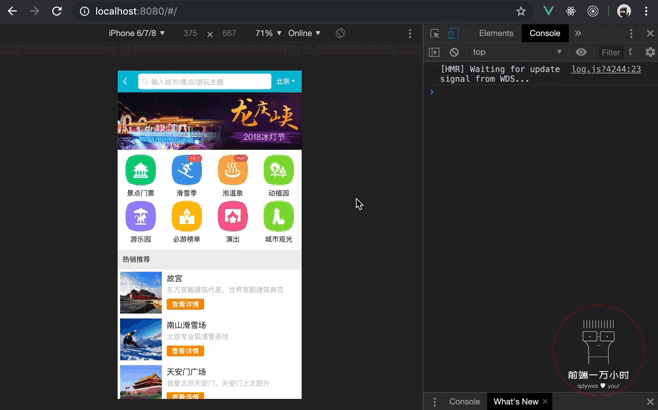Open the 南山滑雪场 thumbnail image

click(x=141, y=339)
